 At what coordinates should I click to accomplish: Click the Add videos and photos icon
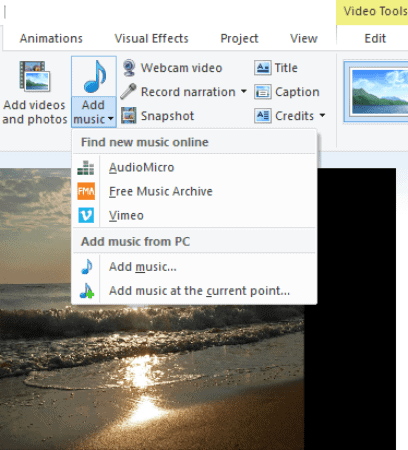[x=35, y=76]
